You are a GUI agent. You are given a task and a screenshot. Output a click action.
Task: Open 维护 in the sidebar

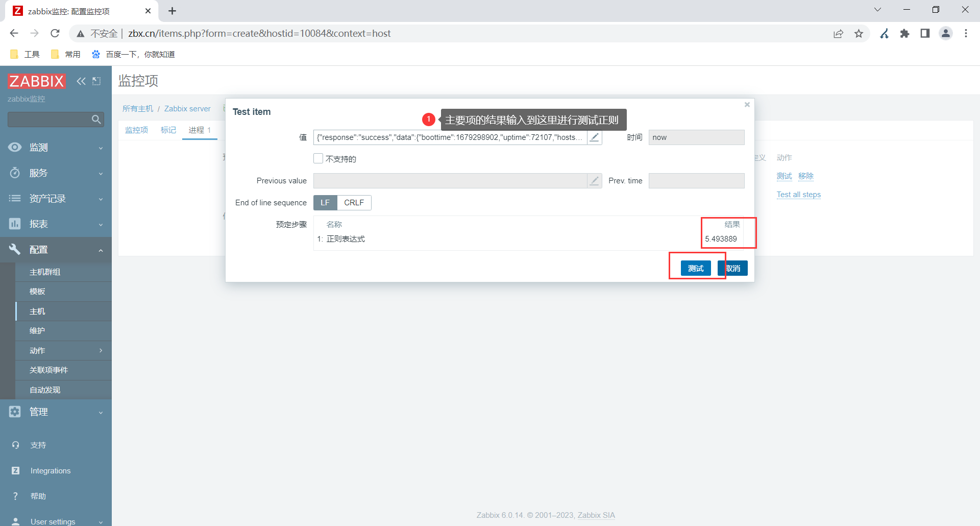(x=63, y=331)
